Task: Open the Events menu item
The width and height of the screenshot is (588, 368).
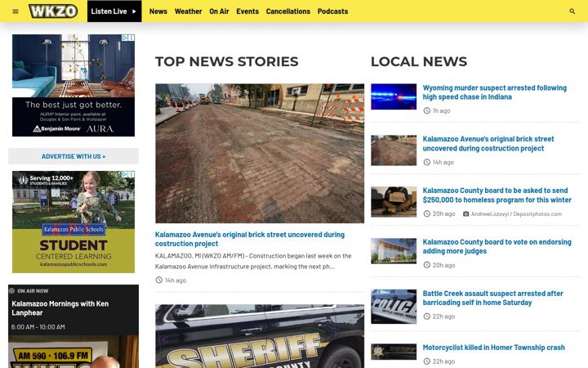Action: tap(247, 11)
